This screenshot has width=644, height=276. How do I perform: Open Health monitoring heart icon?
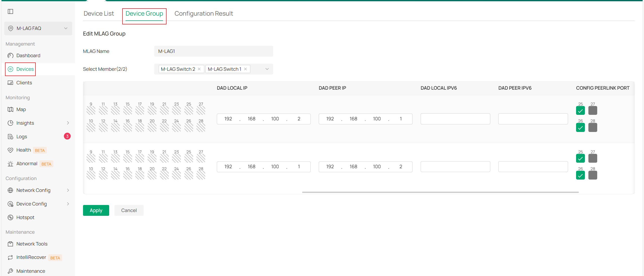pos(10,150)
